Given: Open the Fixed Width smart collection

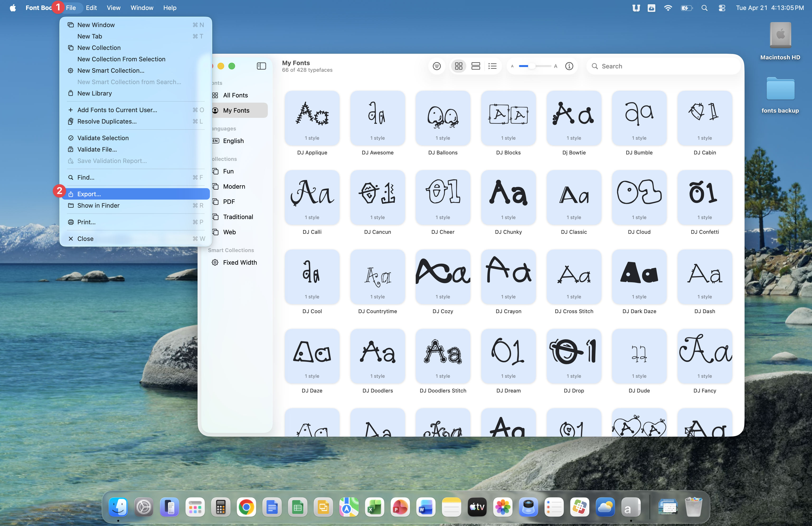Looking at the screenshot, I should point(240,263).
